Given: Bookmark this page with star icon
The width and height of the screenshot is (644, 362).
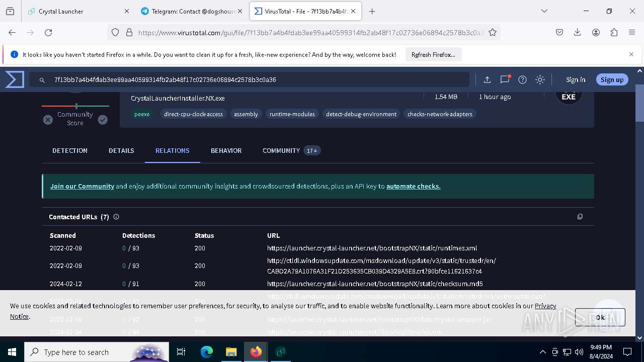Looking at the screenshot, I should point(493,32).
